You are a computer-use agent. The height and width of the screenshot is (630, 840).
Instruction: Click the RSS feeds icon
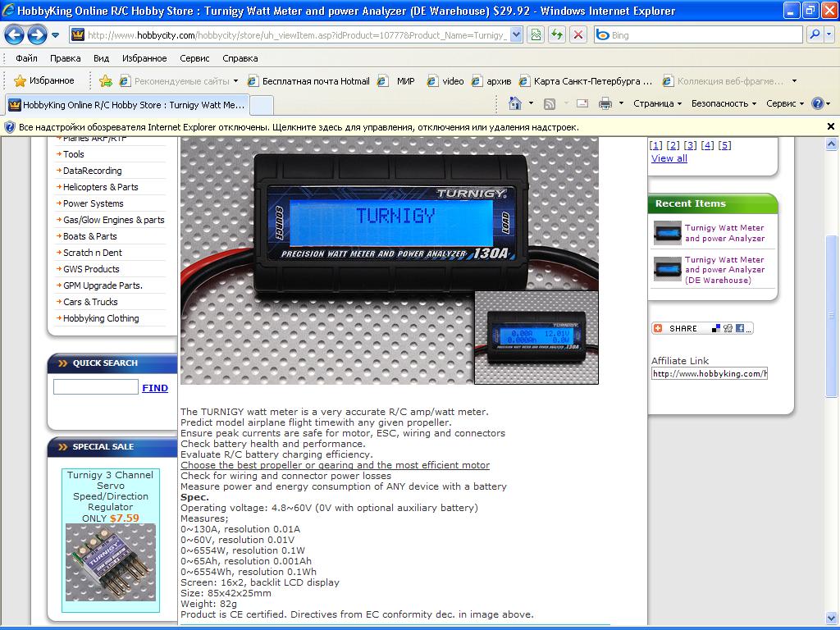point(550,103)
